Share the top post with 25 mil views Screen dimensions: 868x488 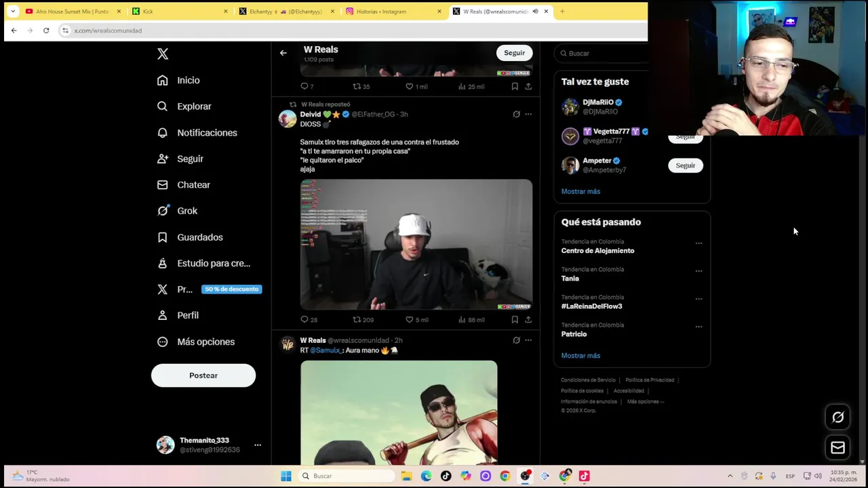click(x=528, y=87)
